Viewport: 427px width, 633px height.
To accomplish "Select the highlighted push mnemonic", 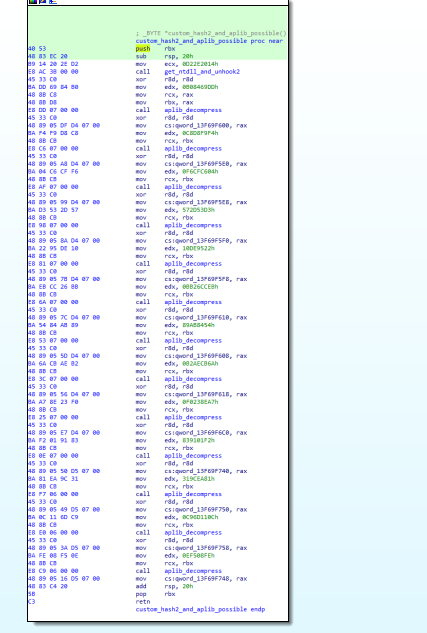I will (142, 48).
